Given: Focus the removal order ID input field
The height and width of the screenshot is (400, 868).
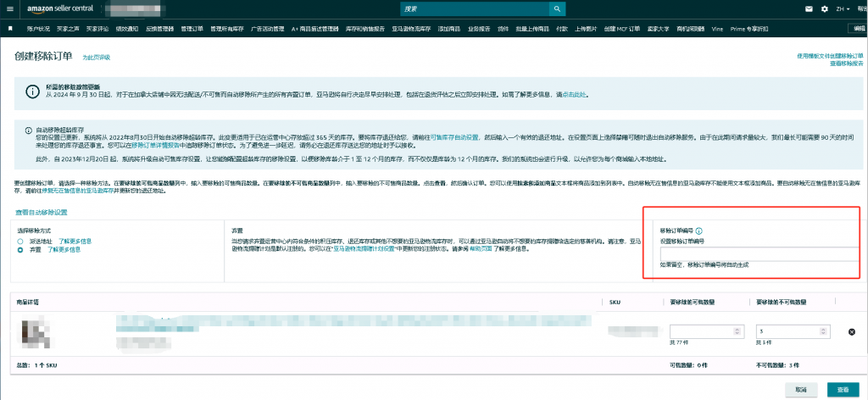Looking at the screenshot, I should 761,254.
